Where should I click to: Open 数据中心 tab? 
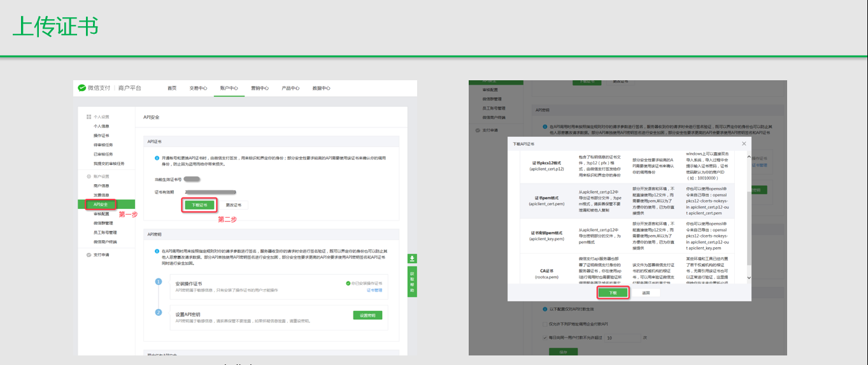click(x=322, y=88)
